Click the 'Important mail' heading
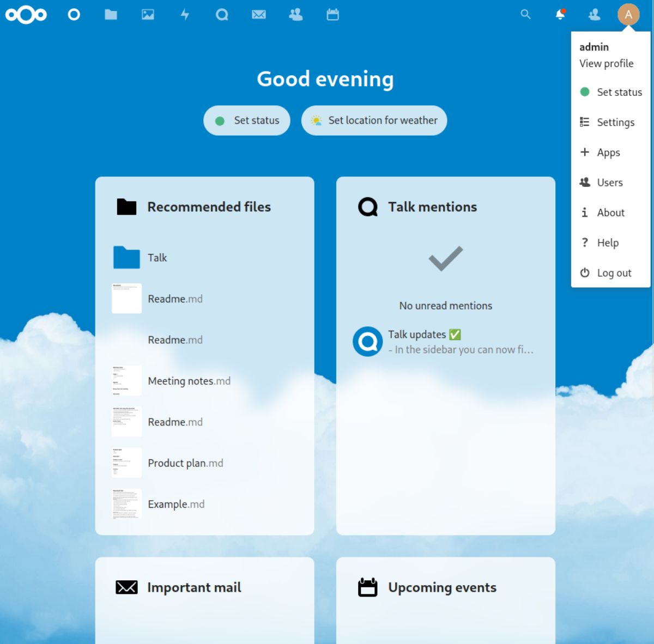The image size is (654, 644). 194,587
